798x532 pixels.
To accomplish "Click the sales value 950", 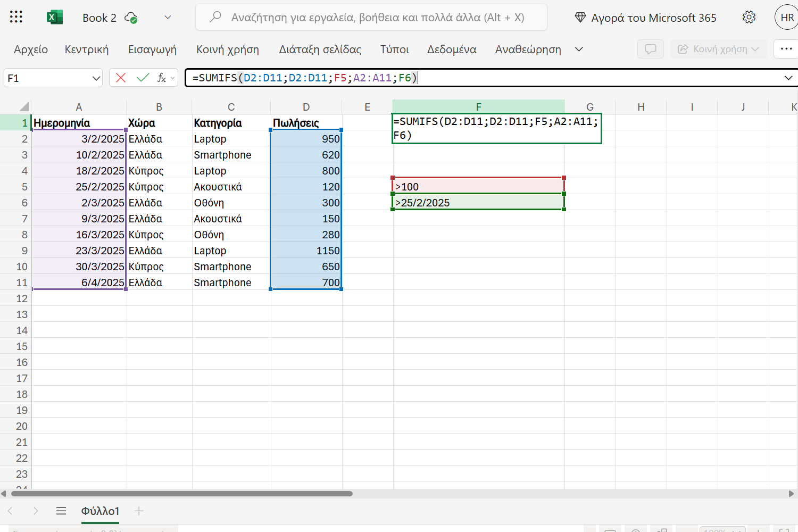I will [306, 139].
